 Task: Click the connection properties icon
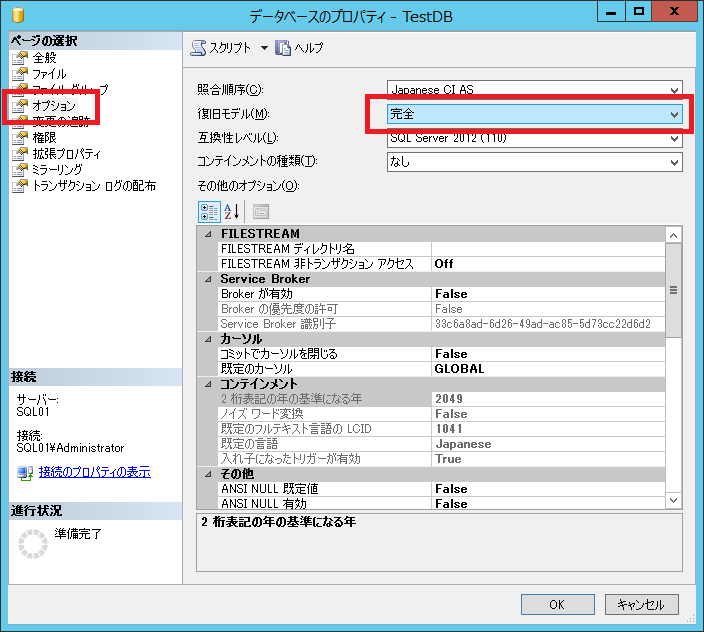[x=24, y=473]
